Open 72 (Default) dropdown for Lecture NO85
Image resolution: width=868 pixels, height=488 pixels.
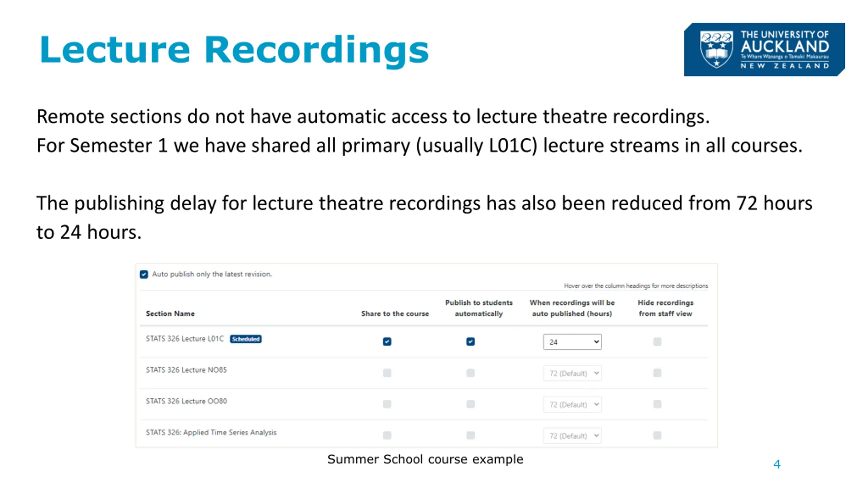[572, 373]
